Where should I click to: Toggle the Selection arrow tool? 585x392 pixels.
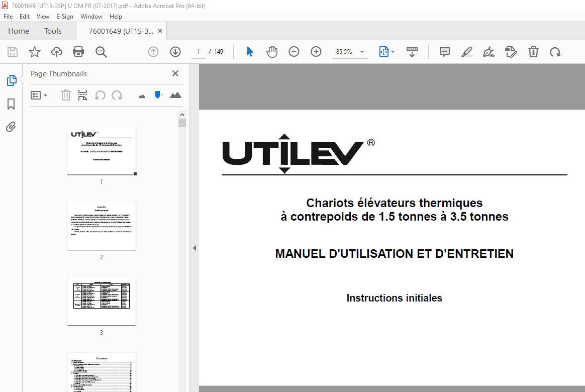point(249,51)
